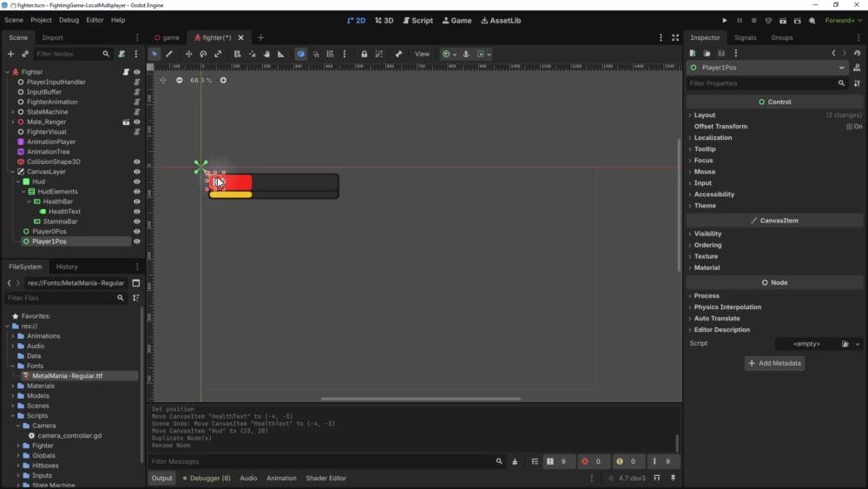Hide the StaminaBar node

coord(137,221)
